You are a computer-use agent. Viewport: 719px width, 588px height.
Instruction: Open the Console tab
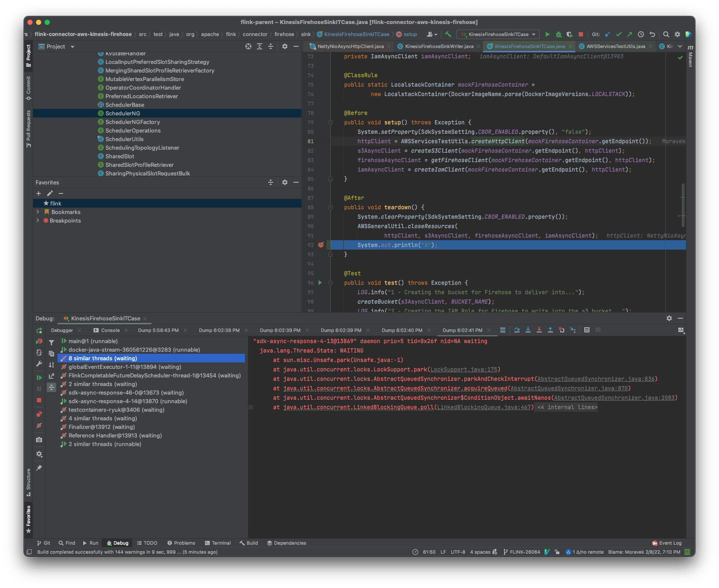tap(110, 330)
